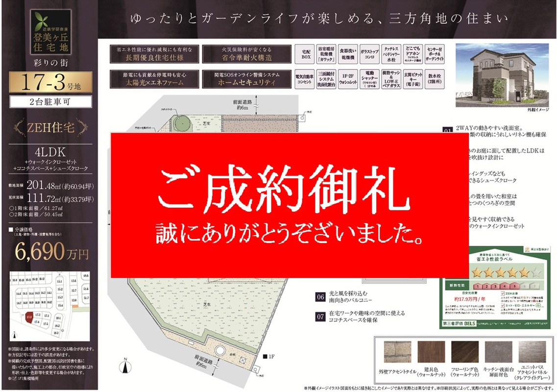Click the 2台駐車可 label

pyautogui.click(x=50, y=102)
